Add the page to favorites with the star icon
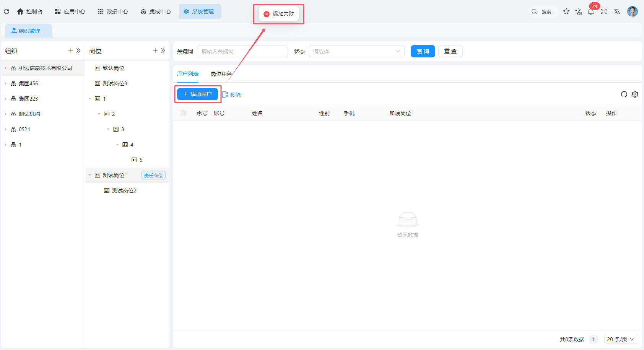This screenshot has width=644, height=350. [x=566, y=11]
